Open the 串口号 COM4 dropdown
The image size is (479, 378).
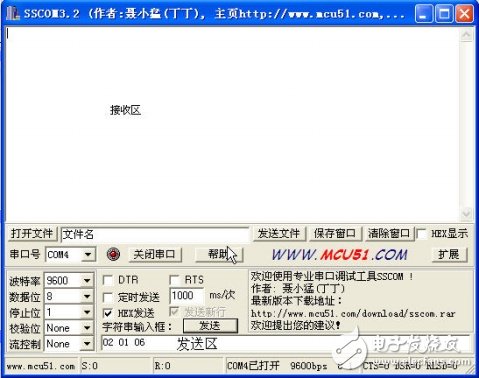tap(88, 255)
